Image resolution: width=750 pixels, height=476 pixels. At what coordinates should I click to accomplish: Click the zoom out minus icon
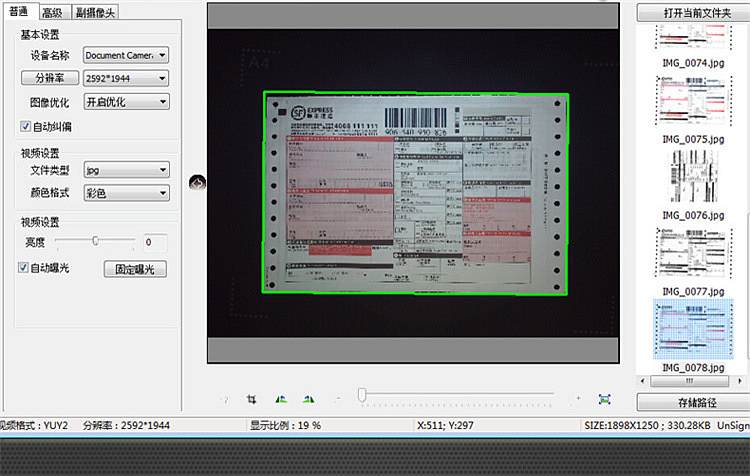click(x=338, y=398)
